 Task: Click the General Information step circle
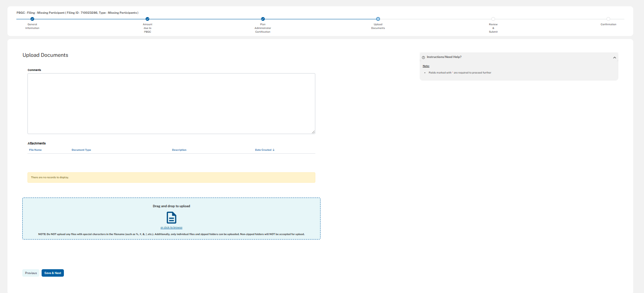pyautogui.click(x=32, y=19)
